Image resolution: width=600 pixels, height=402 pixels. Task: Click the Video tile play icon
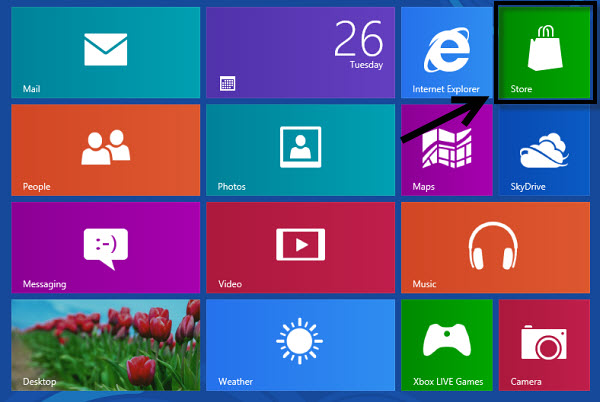point(300,244)
